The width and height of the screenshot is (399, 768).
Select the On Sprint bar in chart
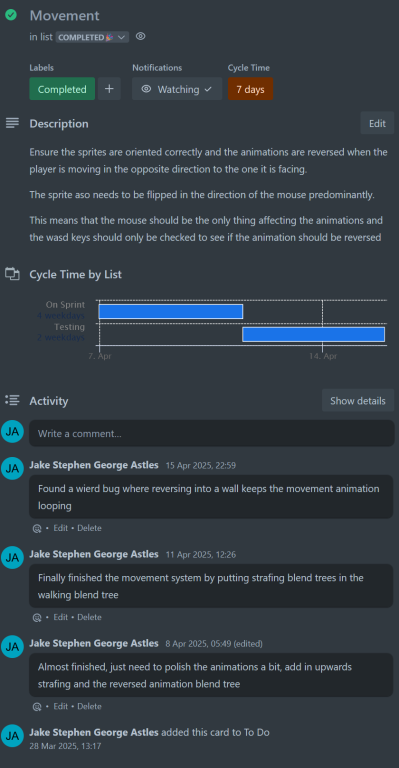[x=171, y=312]
